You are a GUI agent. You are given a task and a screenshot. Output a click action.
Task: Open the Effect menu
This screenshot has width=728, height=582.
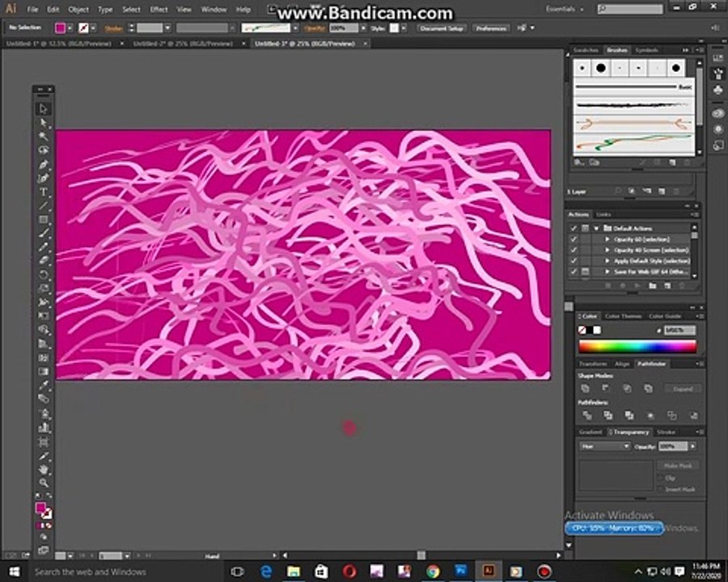coord(159,9)
